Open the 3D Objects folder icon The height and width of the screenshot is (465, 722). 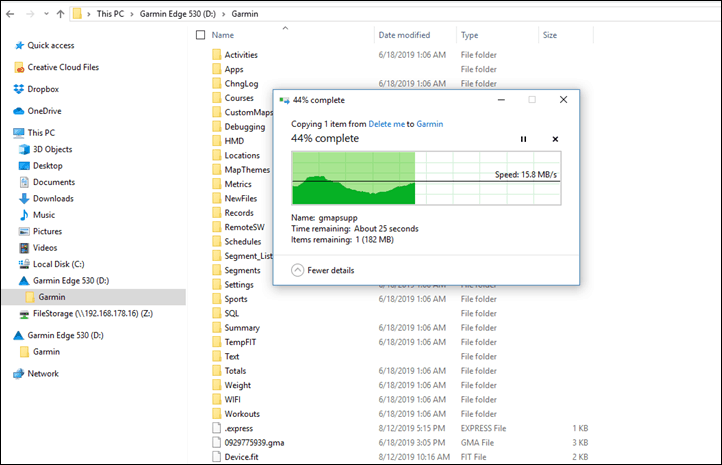[24, 149]
